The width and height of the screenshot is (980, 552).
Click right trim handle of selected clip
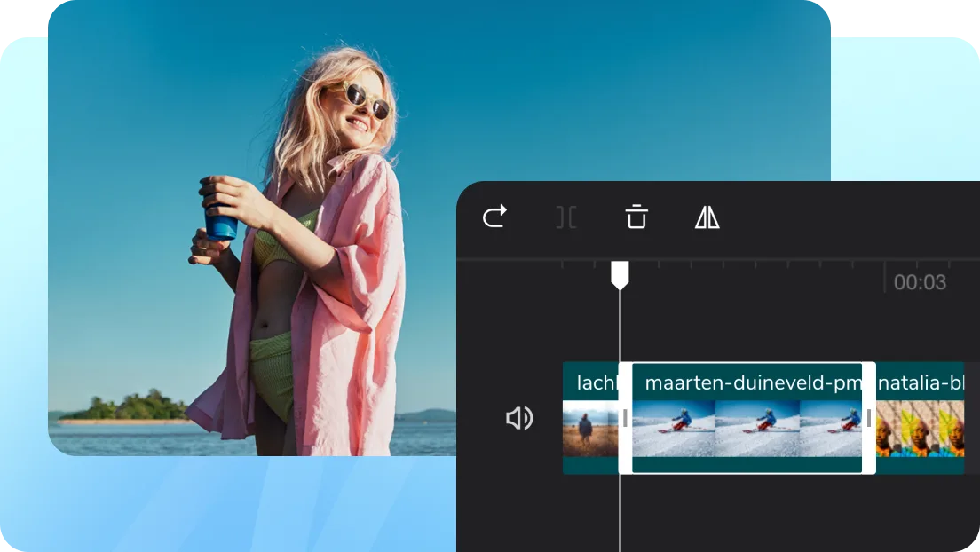(869, 418)
